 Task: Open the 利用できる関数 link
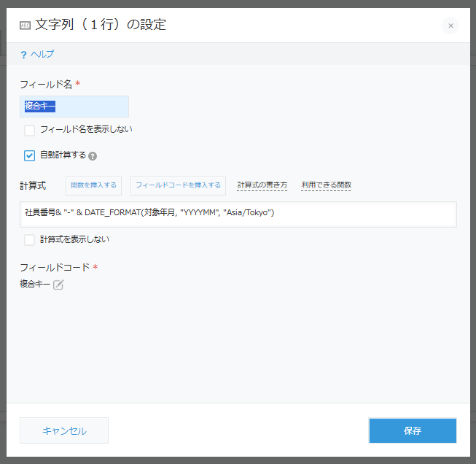(x=326, y=185)
